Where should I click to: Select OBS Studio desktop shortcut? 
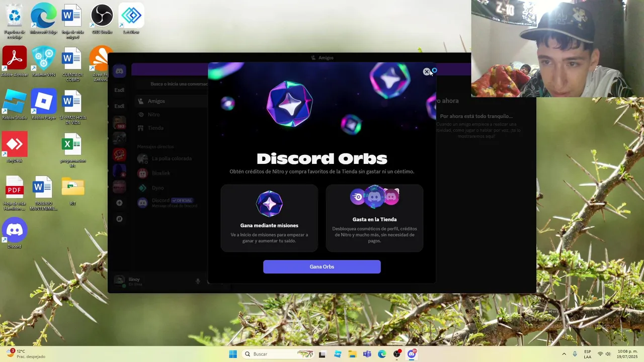click(x=102, y=20)
